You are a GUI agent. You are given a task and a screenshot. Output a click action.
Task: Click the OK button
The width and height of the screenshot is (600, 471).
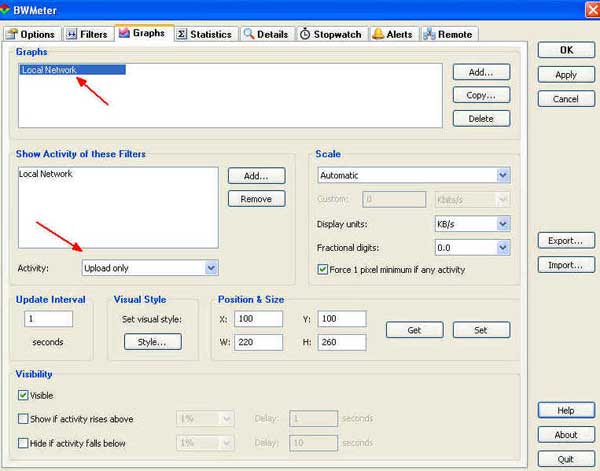pos(566,50)
